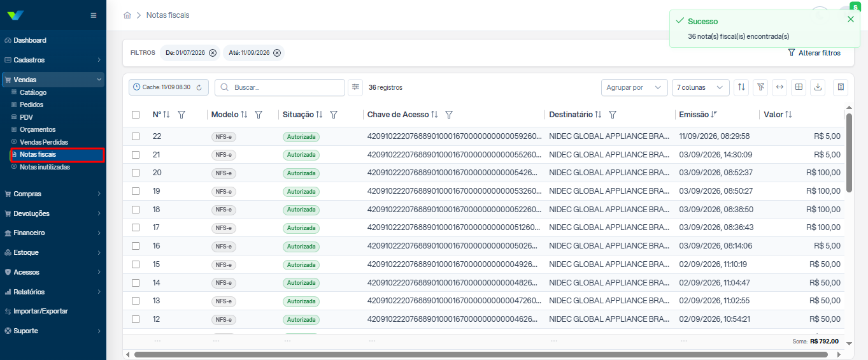Check the row for nota 18
868x360 pixels.
(x=136, y=210)
